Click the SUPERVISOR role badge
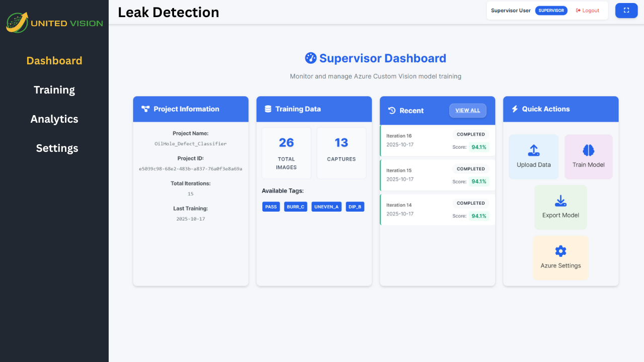 tap(551, 10)
